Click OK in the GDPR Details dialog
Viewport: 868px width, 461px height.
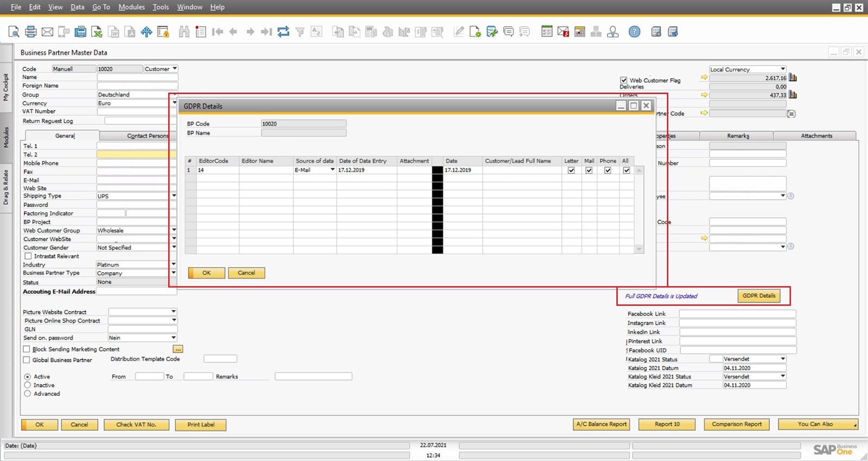(x=207, y=273)
